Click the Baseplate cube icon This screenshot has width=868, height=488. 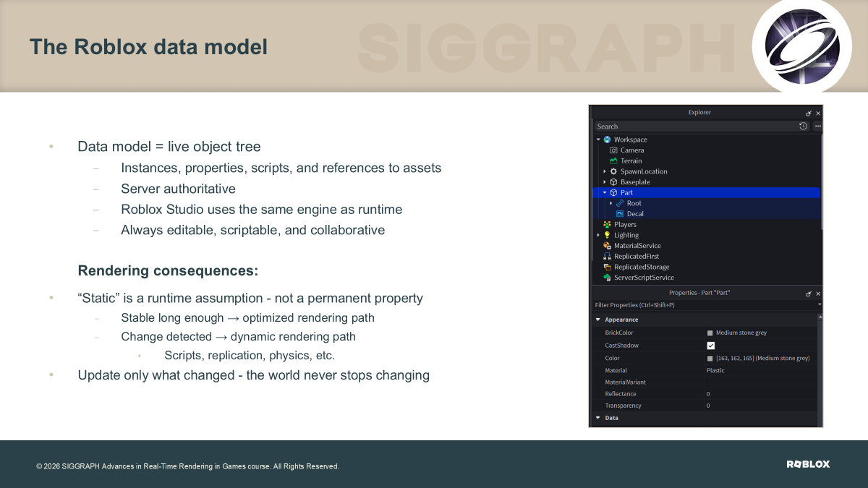click(x=613, y=182)
